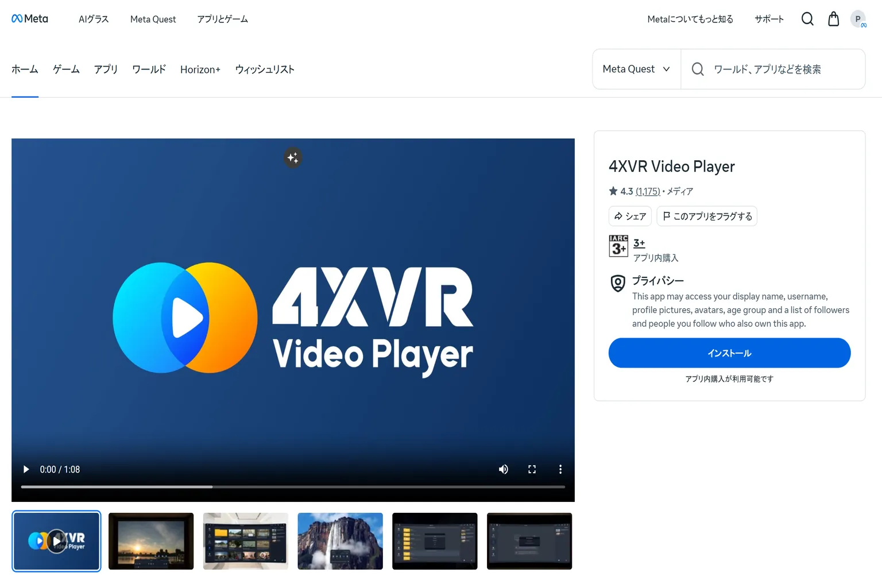Select the ホーム tab
Viewport: 882px width, 588px height.
click(25, 69)
